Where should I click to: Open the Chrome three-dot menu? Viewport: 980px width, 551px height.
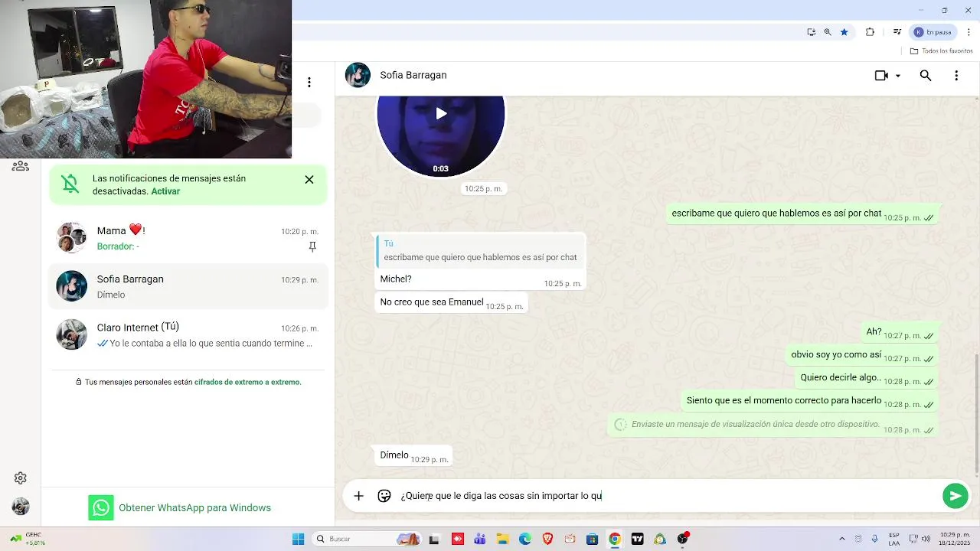[x=969, y=32]
